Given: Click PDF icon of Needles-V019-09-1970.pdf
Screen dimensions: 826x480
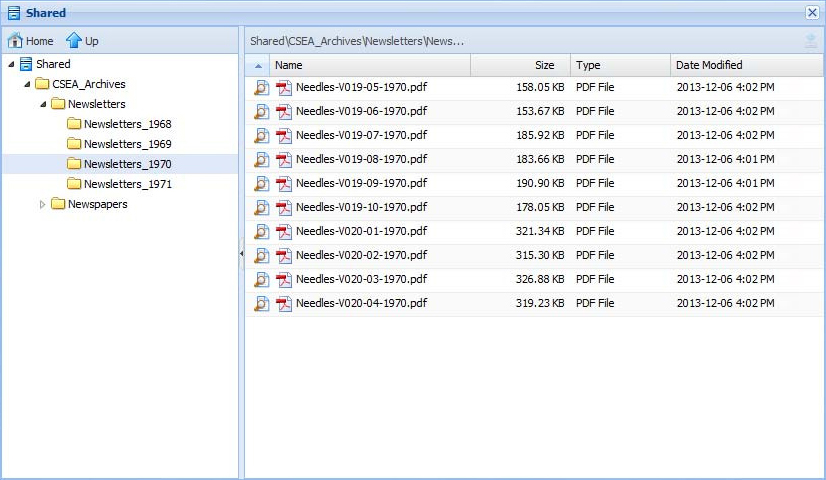Looking at the screenshot, I should tap(284, 183).
